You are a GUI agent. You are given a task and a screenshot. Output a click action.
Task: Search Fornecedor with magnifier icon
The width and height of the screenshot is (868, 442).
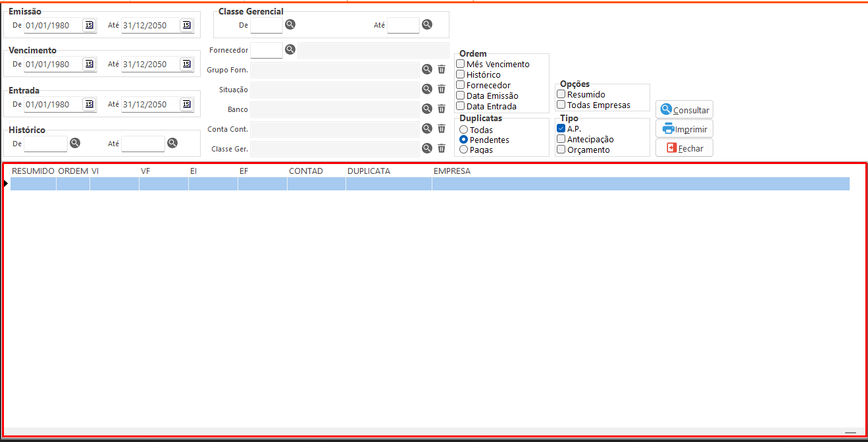[x=290, y=49]
